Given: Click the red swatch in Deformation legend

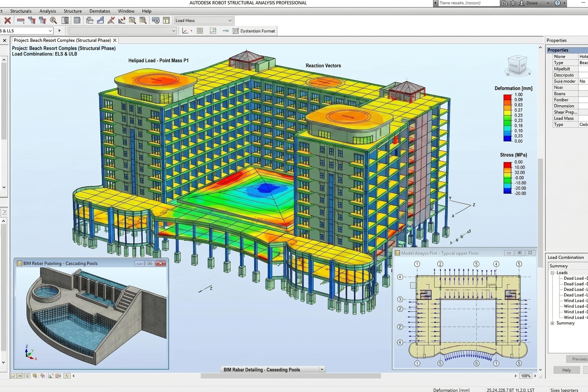Looking at the screenshot, I should [508, 97].
